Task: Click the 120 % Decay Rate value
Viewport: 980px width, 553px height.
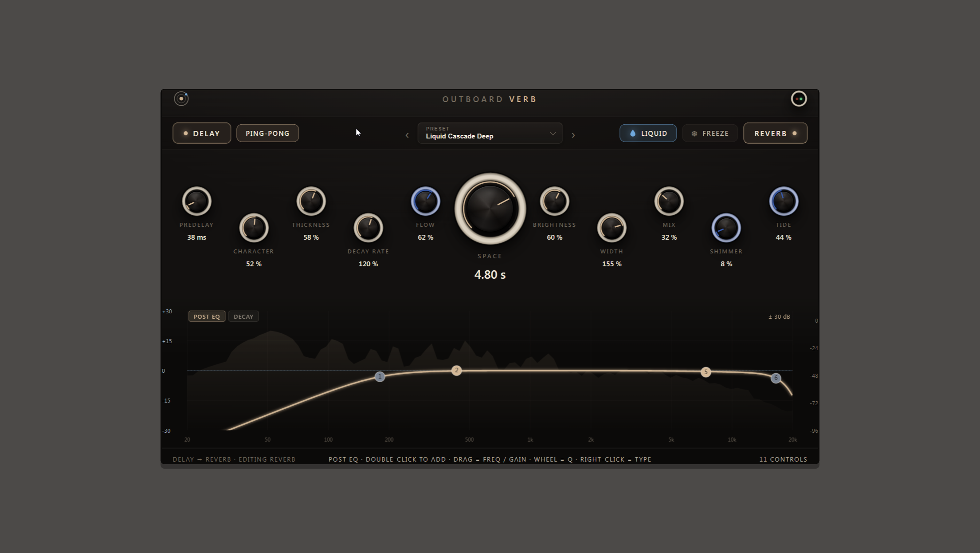Action: [x=368, y=264]
